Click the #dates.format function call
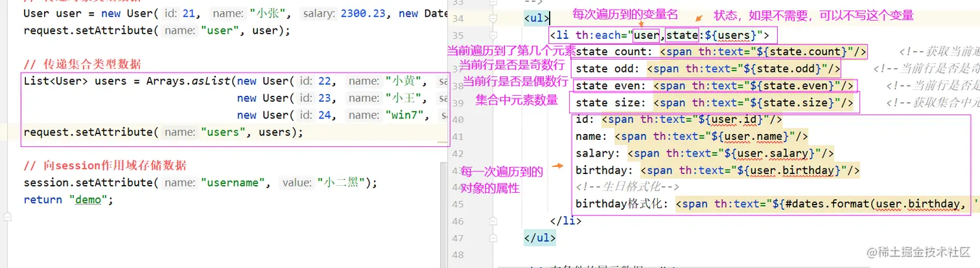Viewport: 980px width, 268px height. (x=828, y=204)
